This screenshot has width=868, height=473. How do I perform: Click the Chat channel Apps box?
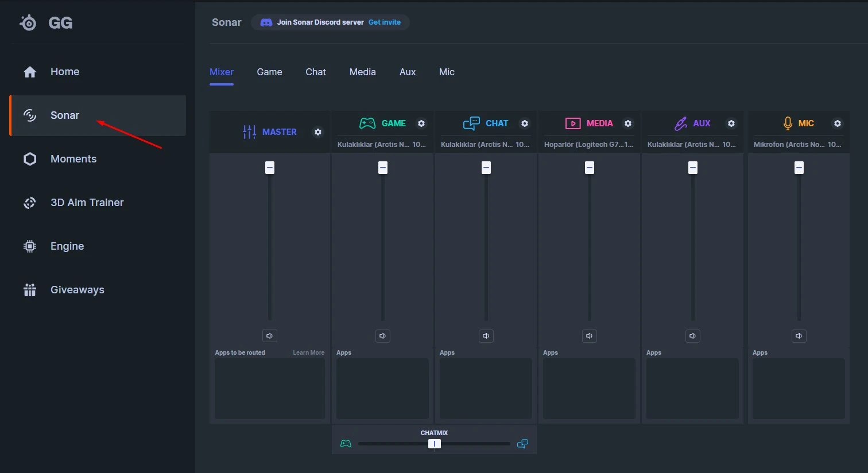tap(486, 389)
